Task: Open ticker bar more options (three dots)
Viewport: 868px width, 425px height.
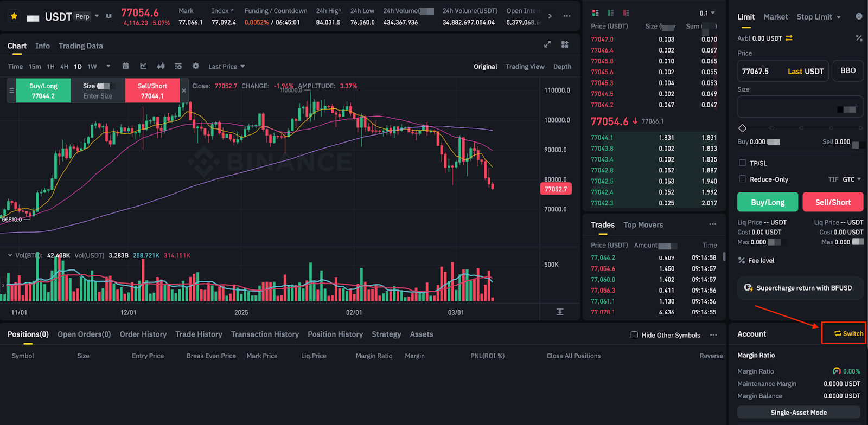Action: [567, 16]
